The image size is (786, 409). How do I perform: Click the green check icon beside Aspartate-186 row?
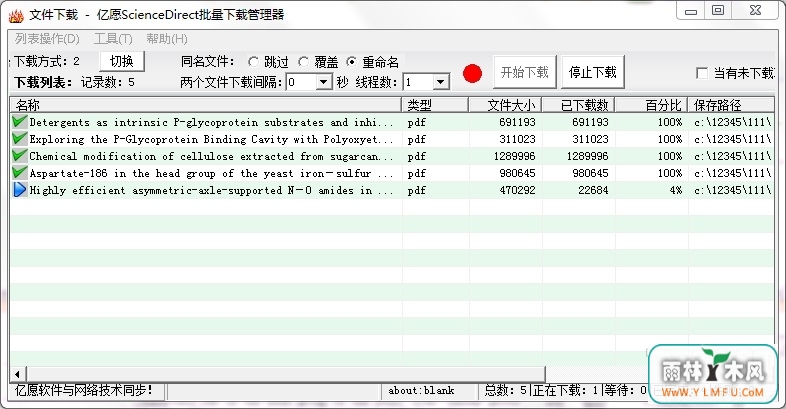pyautogui.click(x=20, y=172)
